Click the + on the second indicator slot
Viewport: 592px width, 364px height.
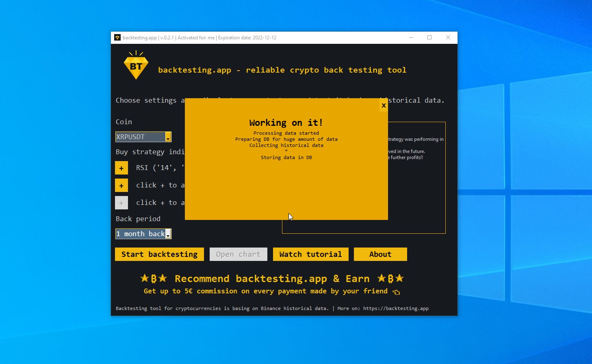[x=121, y=185]
